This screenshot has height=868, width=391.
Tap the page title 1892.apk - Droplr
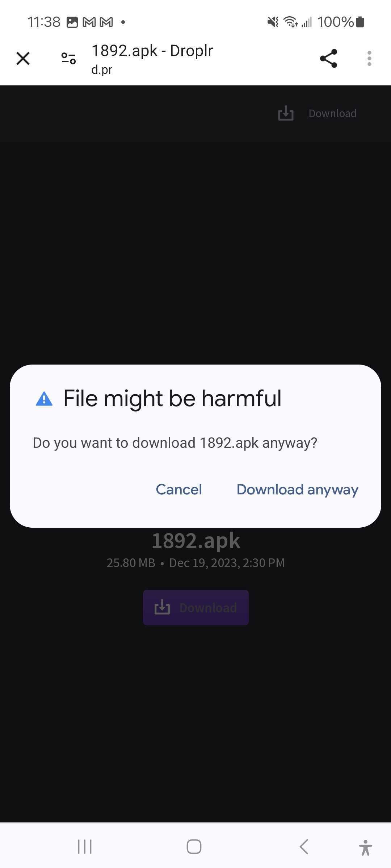tap(152, 51)
